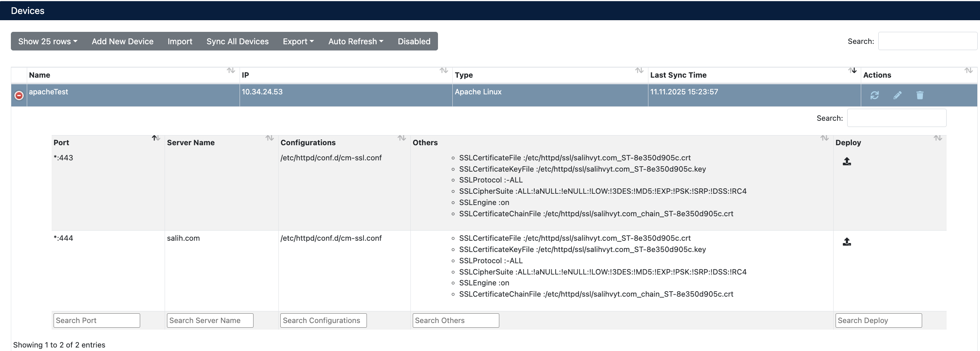Click the Search Others input field
Viewport: 980px width, 351px height.
click(x=456, y=320)
